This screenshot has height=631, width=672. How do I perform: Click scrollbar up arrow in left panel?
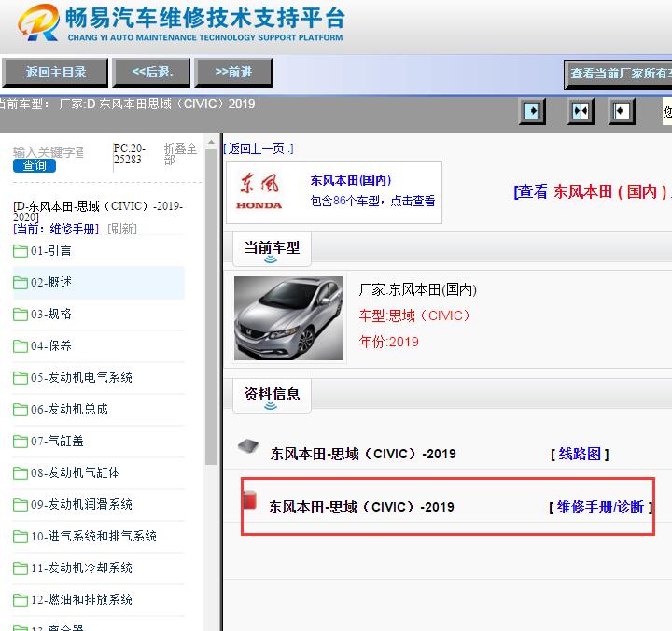pos(211,142)
